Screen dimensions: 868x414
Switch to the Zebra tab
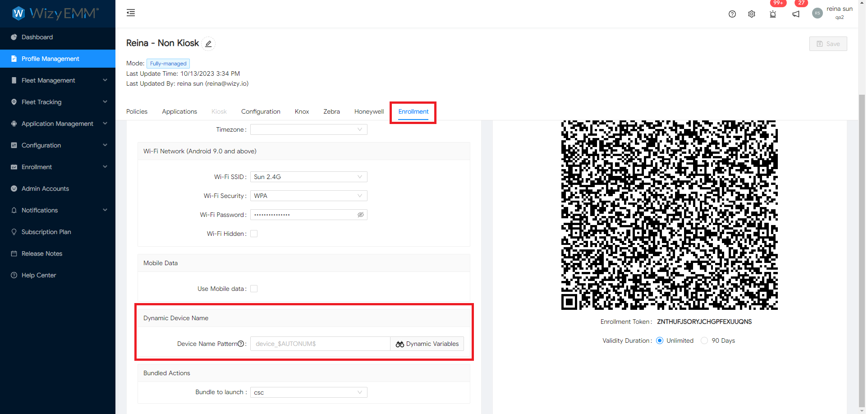click(331, 111)
